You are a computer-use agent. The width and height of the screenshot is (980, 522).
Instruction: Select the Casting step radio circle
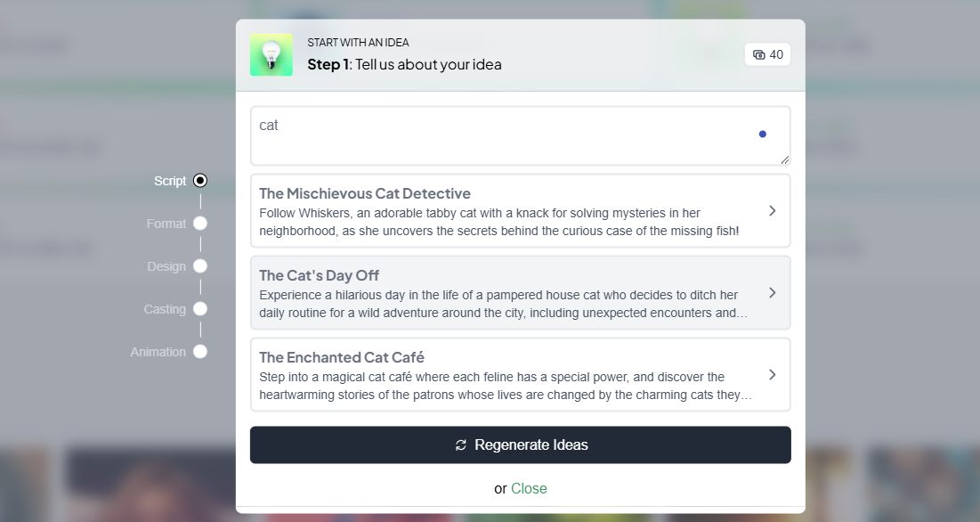(x=200, y=309)
